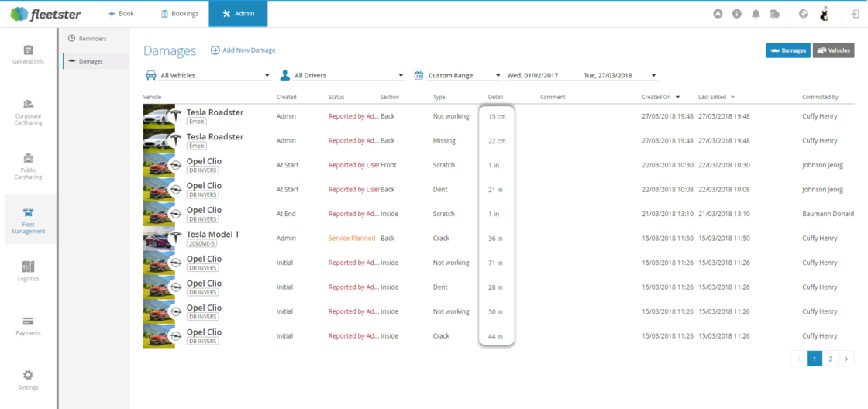Click the Status column header
Image resolution: width=868 pixels, height=409 pixels.
point(336,97)
